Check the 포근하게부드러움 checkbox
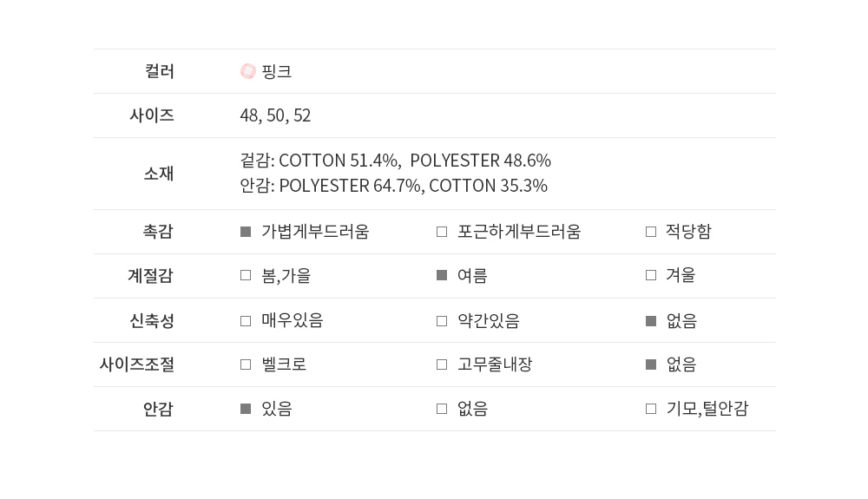The height and width of the screenshot is (499, 868). tap(442, 232)
